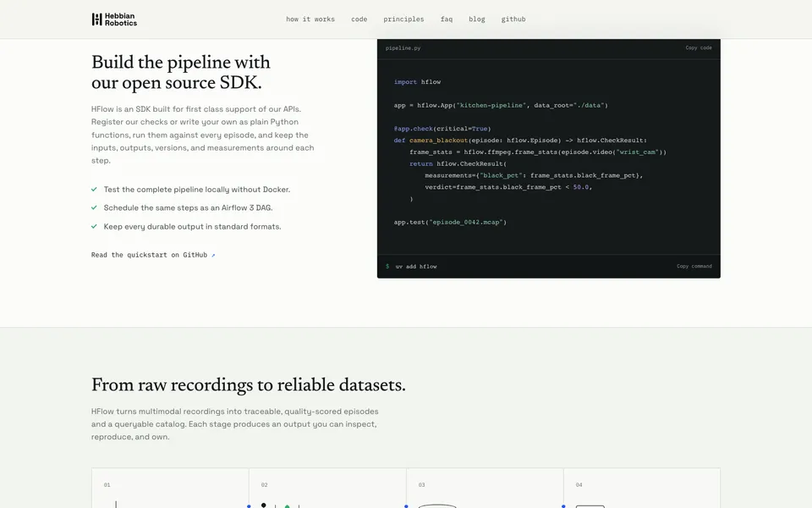Click 'Schedule the same steps as an Airflow 3 DAG.'
The height and width of the screenshot is (508, 812).
pyautogui.click(x=188, y=208)
